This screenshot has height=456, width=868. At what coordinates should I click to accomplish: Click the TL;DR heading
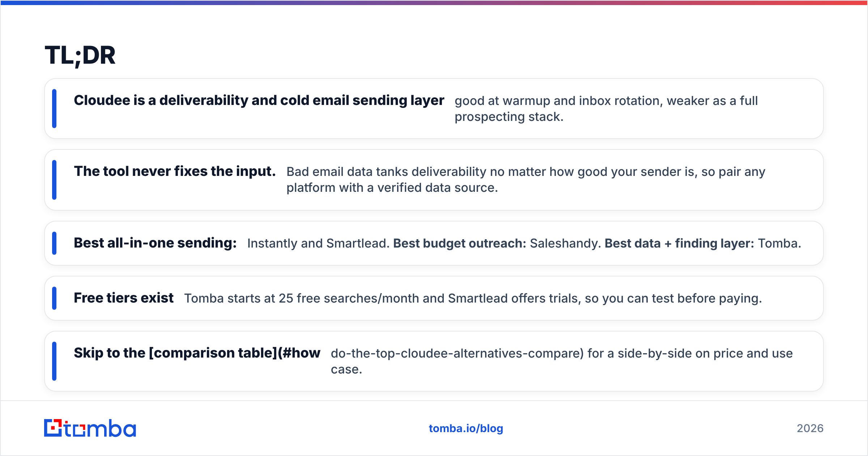(x=80, y=55)
